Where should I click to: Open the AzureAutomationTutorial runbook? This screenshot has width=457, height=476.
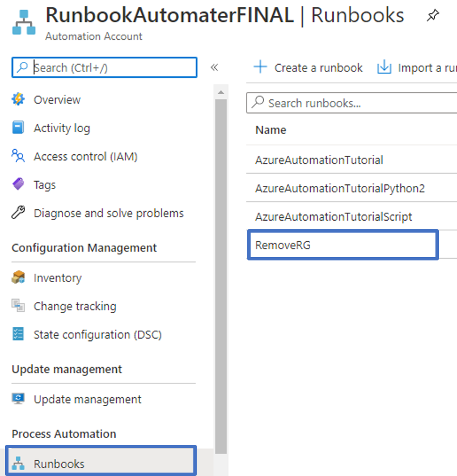coord(319,159)
